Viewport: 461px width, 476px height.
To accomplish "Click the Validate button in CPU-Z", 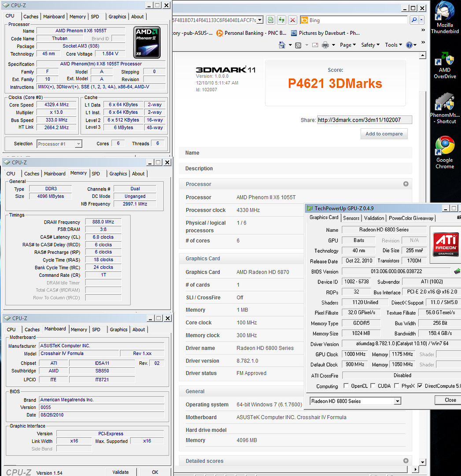I will 120,472.
